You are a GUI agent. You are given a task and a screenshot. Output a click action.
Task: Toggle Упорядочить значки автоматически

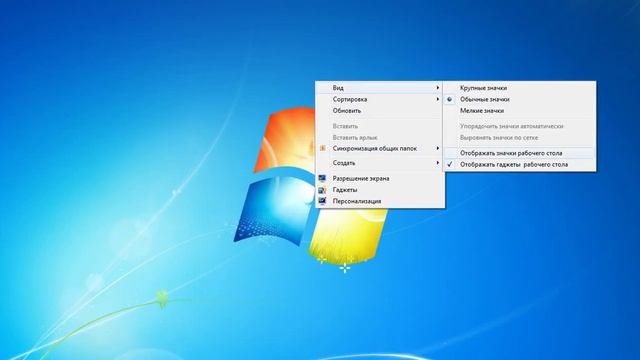(x=520, y=126)
